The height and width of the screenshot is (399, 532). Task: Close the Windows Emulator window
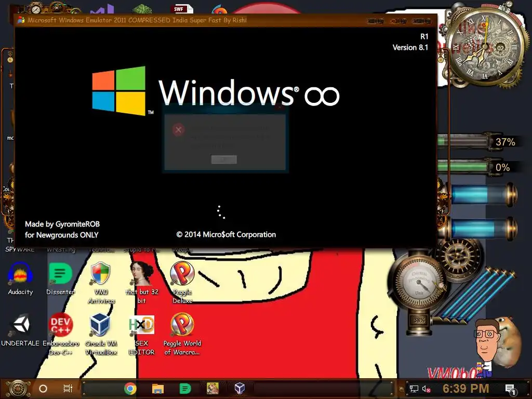[422, 21]
